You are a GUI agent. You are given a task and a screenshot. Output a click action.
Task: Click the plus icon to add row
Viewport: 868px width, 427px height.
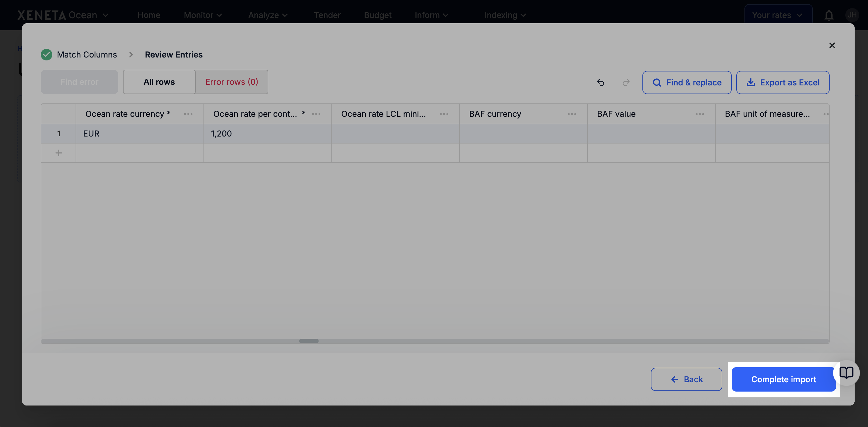pyautogui.click(x=59, y=153)
